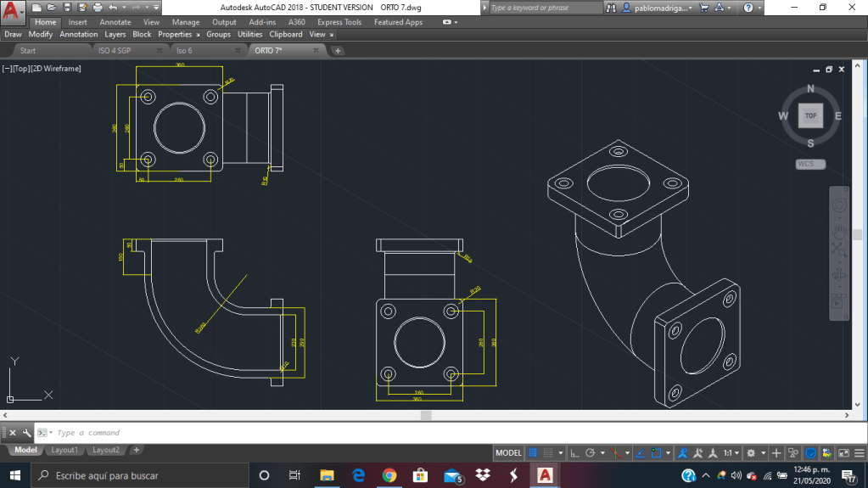Click the command line input field
The width and height of the screenshot is (868, 488).
(255, 433)
